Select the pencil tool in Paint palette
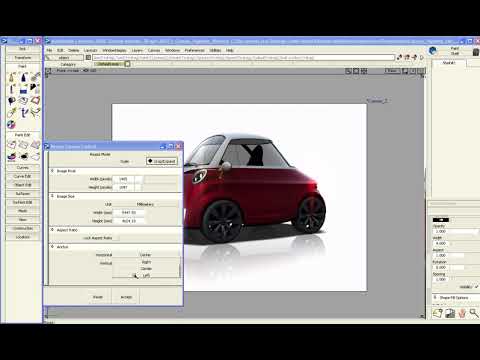 click(x=12, y=77)
